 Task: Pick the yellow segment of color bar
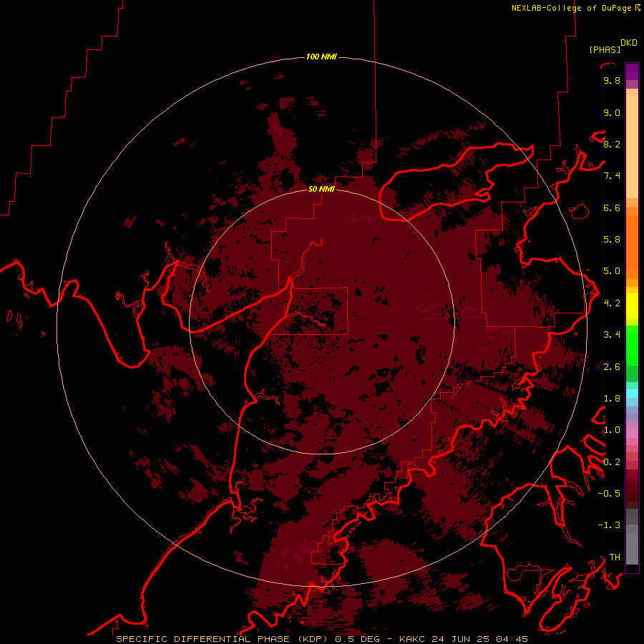pos(632,306)
